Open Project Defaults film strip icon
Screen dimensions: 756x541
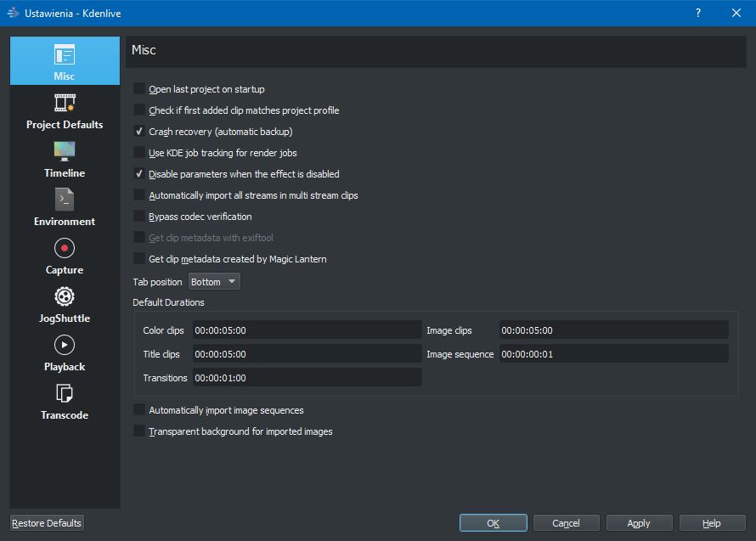pos(65,103)
